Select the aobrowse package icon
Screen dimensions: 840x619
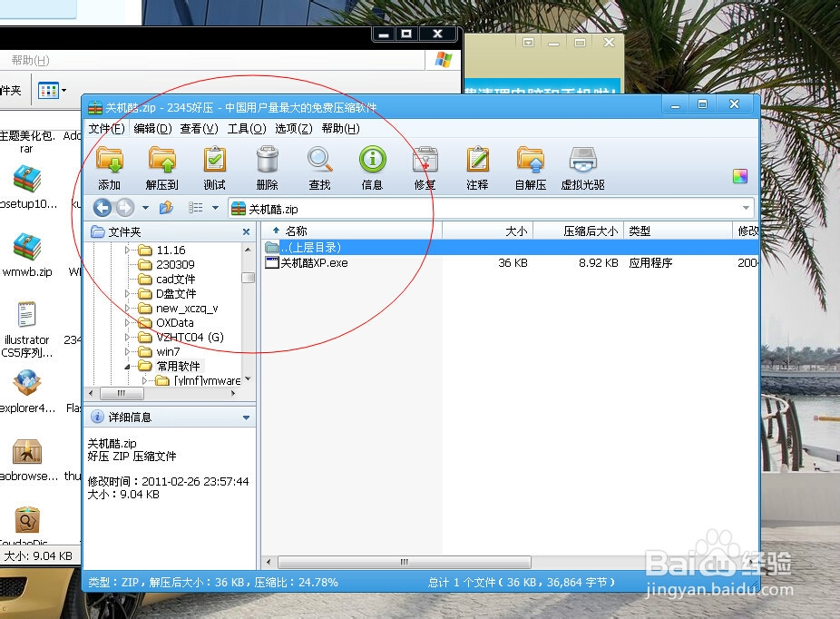(x=27, y=459)
